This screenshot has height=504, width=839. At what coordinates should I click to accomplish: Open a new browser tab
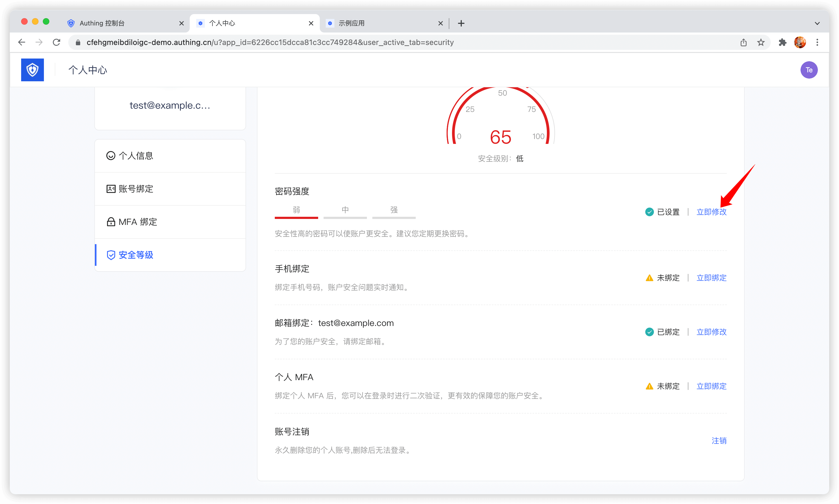pos(461,23)
